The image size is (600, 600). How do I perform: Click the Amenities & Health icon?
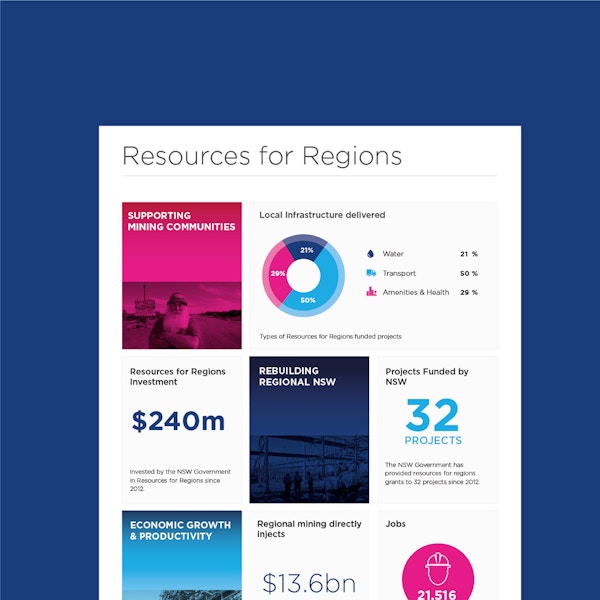pyautogui.click(x=370, y=292)
